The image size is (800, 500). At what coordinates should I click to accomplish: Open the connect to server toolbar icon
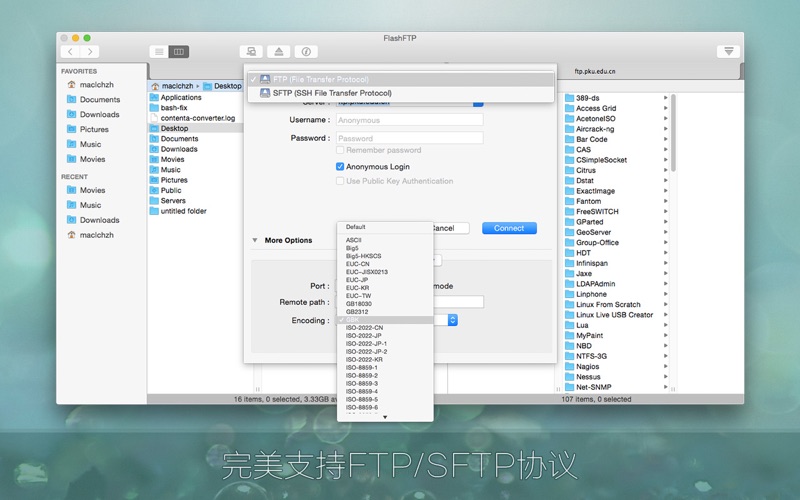coord(251,52)
